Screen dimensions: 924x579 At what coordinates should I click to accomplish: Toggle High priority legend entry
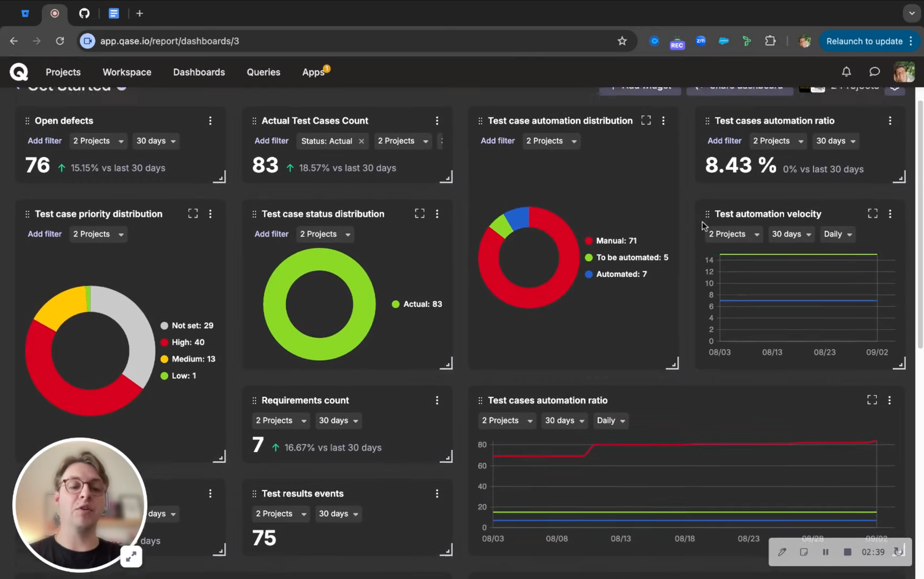[x=187, y=342]
